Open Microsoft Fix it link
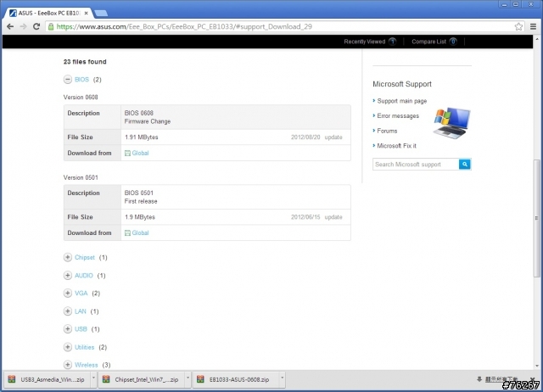 (396, 146)
